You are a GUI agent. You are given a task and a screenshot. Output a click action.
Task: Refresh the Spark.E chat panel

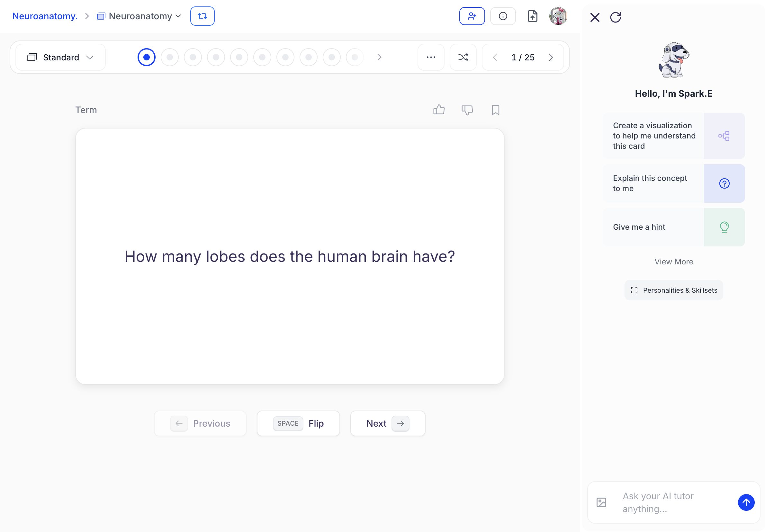point(616,17)
